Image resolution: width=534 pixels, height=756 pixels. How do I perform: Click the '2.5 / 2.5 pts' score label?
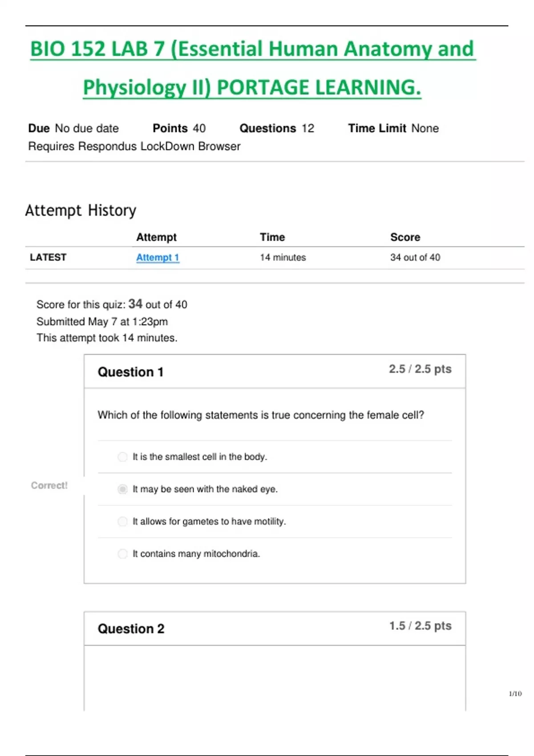420,369
